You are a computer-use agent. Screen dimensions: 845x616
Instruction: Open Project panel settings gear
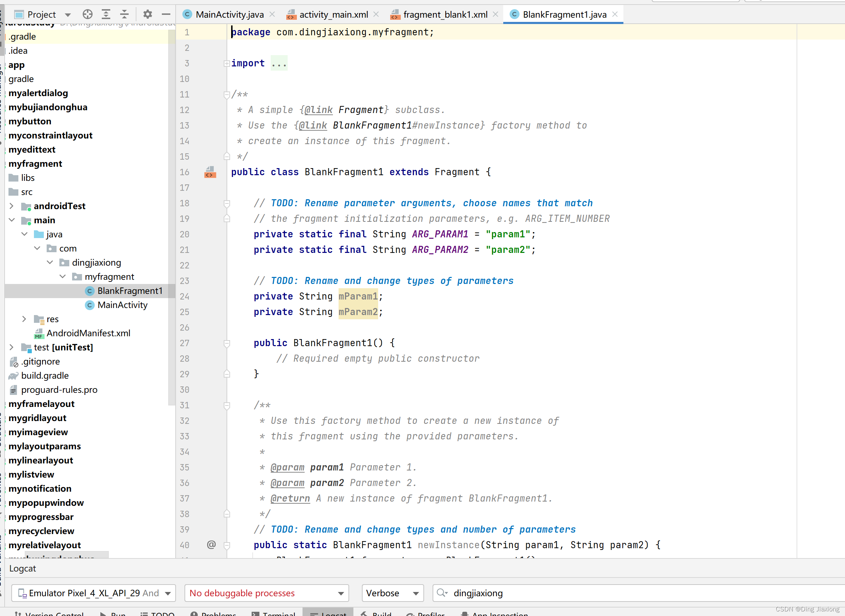(148, 14)
